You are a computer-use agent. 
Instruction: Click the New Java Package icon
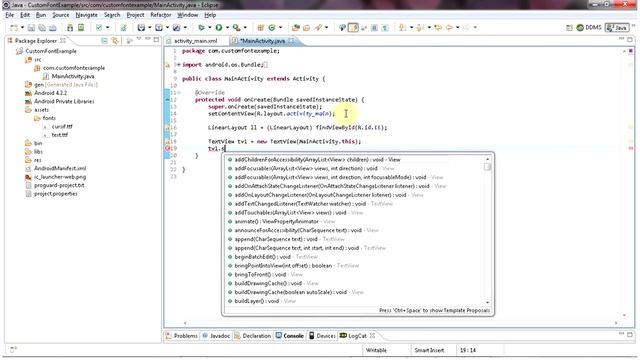pos(261,28)
